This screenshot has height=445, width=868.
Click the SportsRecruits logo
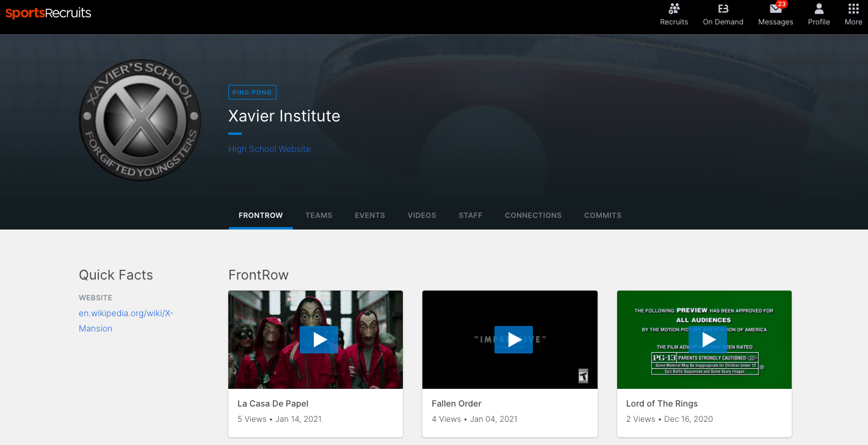pos(48,13)
